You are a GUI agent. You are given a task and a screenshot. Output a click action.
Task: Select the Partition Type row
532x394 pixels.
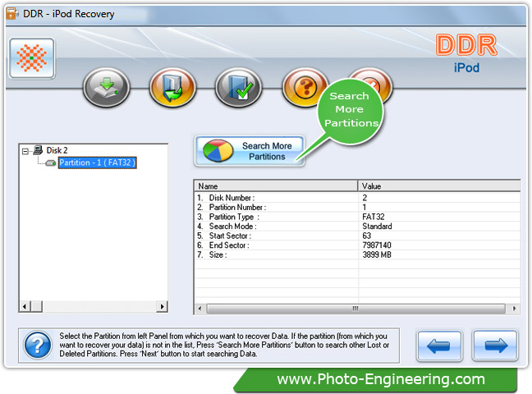pos(358,217)
